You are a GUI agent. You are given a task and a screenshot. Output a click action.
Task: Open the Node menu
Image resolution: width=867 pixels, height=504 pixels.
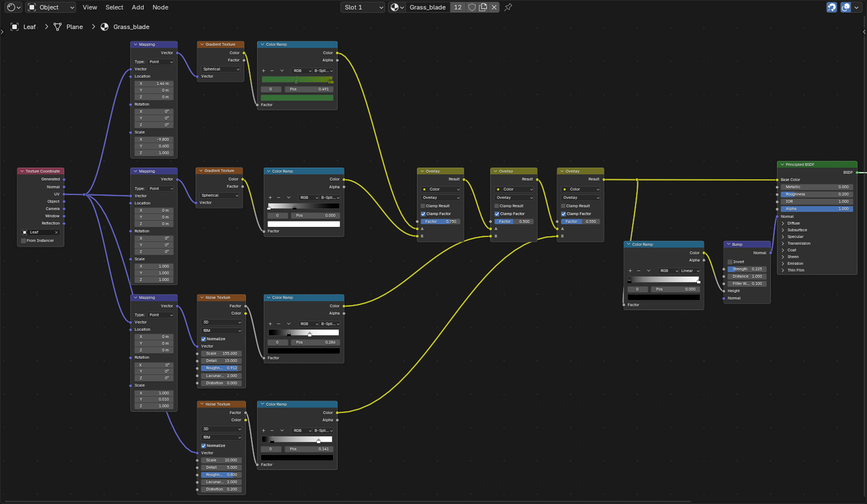(160, 7)
